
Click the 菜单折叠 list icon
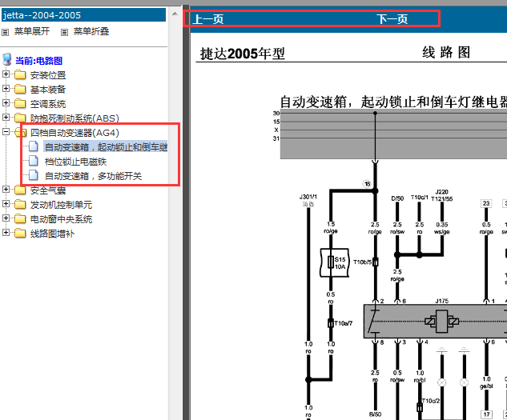pos(65,32)
